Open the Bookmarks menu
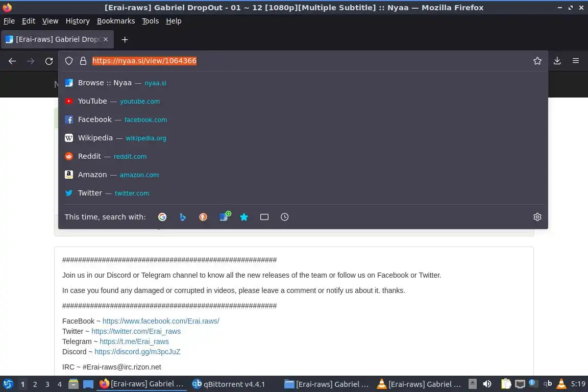The height and width of the screenshot is (392, 588). click(x=116, y=21)
